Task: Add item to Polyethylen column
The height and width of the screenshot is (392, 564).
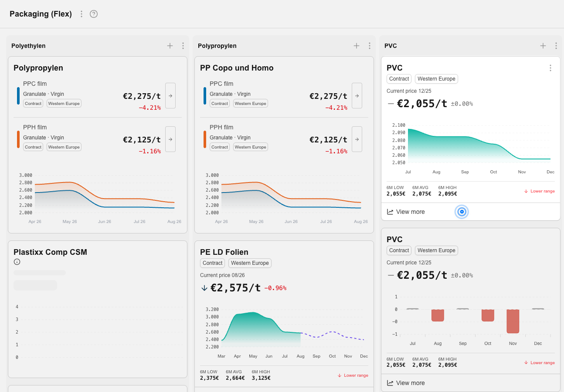Action: pyautogui.click(x=170, y=46)
